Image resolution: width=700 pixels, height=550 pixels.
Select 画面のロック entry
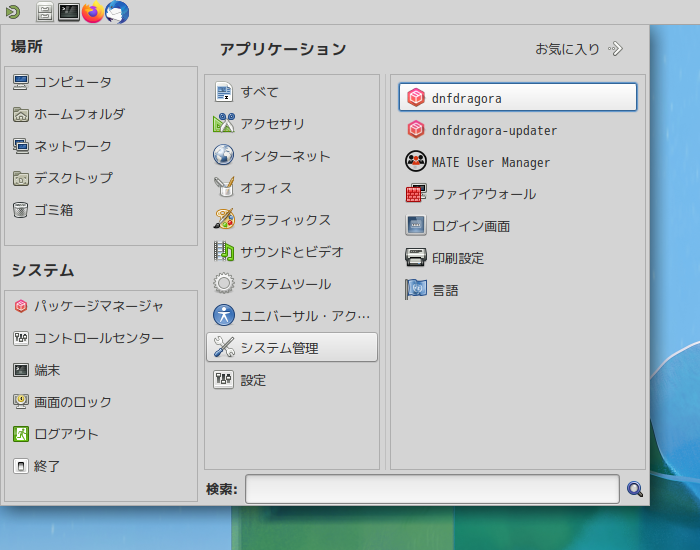[101, 402]
